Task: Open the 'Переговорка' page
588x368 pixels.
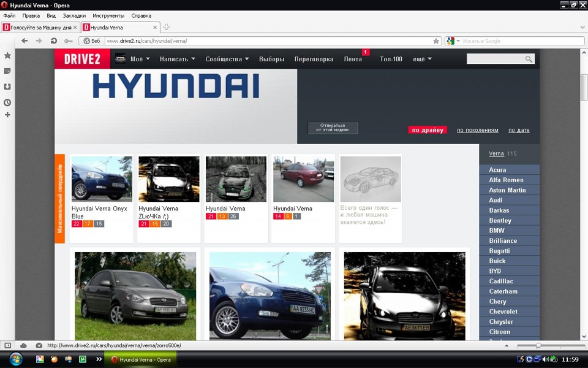Action: click(x=314, y=59)
